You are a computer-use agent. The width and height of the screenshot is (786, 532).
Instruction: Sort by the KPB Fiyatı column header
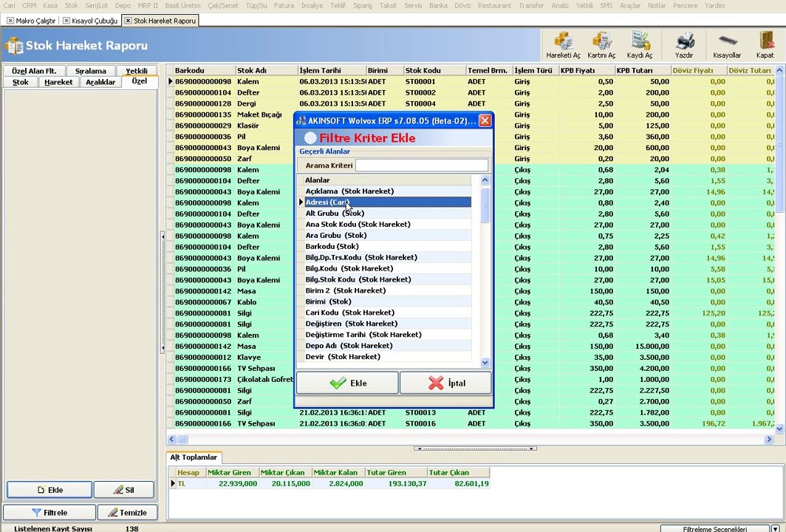586,70
